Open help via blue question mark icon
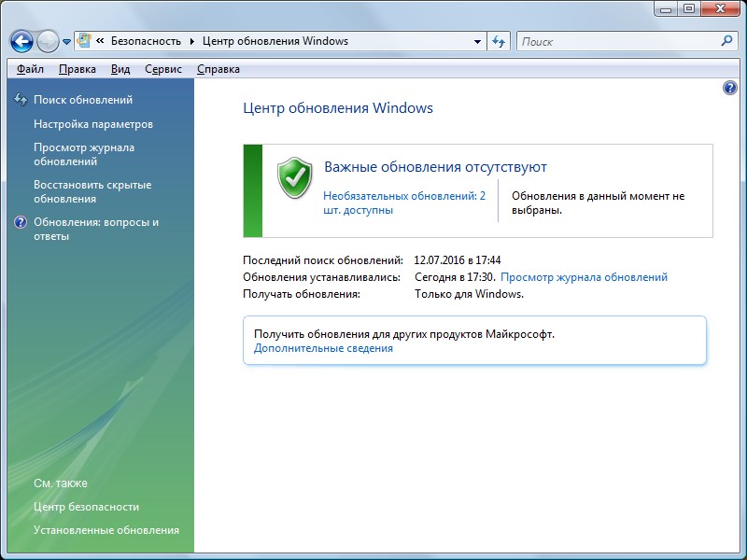This screenshot has height=560, width=747. pos(730,88)
